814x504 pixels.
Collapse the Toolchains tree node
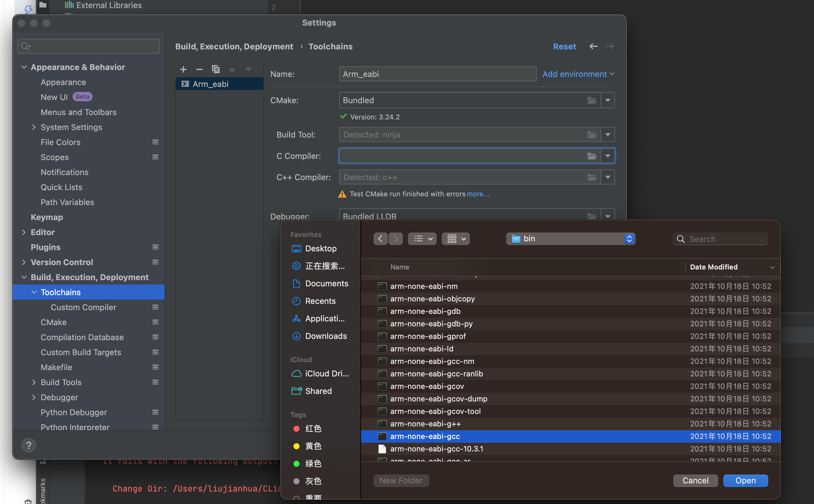34,292
